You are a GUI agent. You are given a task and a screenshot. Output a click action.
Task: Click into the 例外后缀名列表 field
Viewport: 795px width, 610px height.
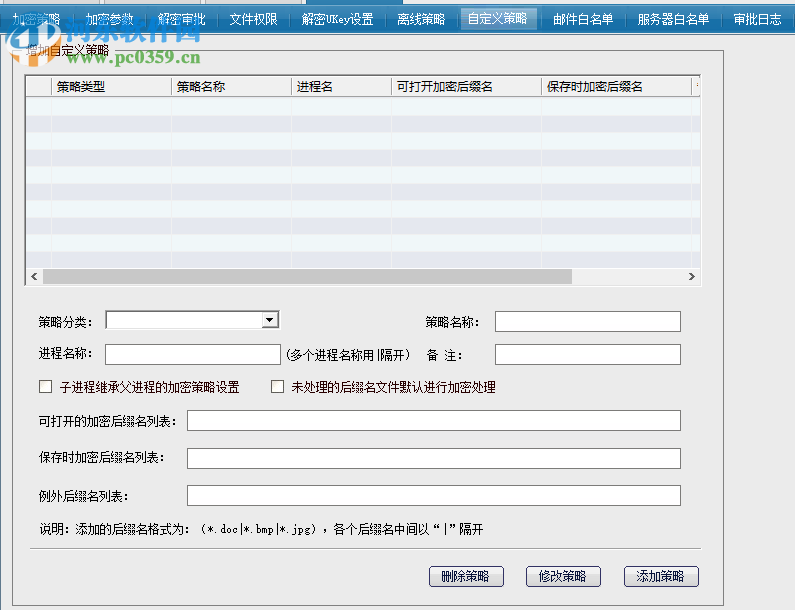click(x=433, y=495)
